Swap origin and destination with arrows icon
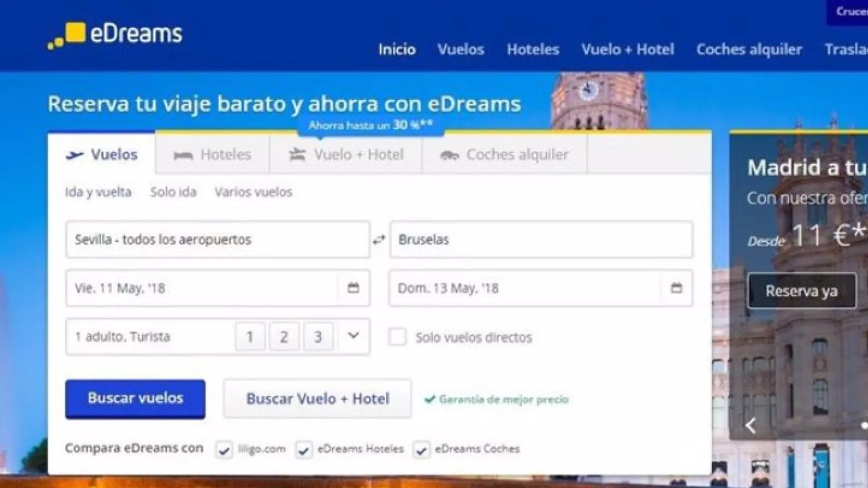 point(379,240)
